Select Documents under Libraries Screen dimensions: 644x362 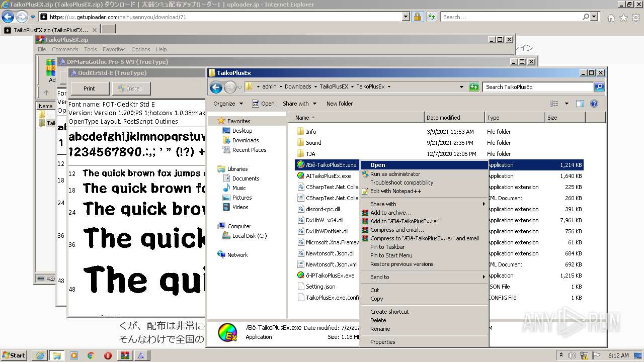[246, 178]
